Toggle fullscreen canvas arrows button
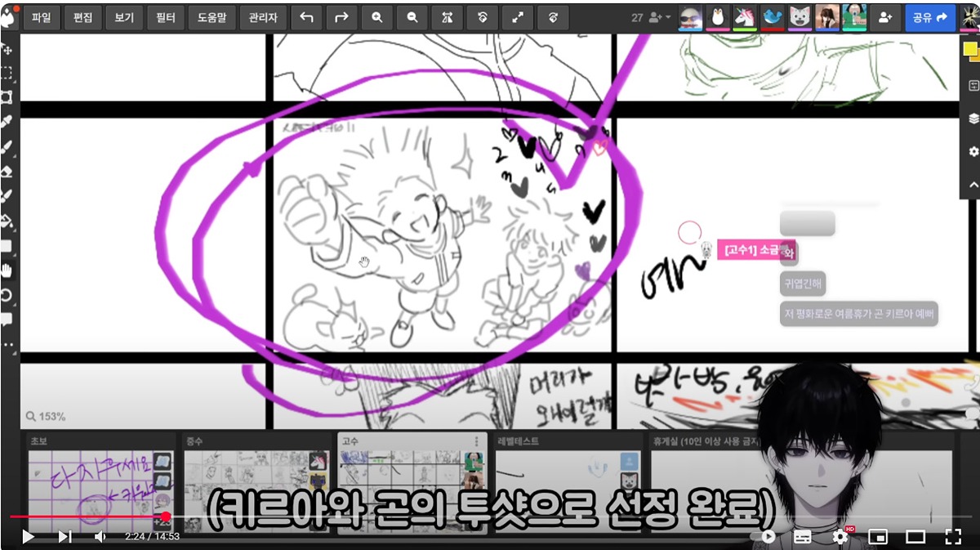Screen dimensions: 980x550 pyautogui.click(x=518, y=17)
